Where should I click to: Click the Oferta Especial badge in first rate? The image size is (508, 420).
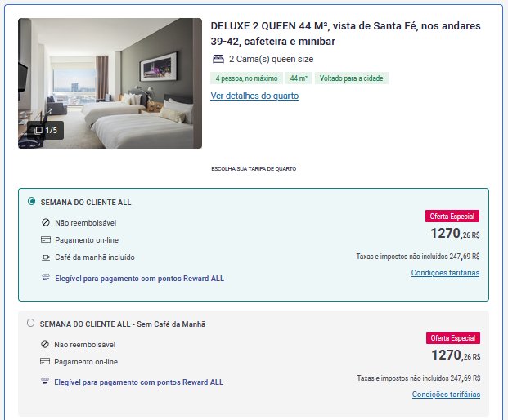tap(452, 217)
